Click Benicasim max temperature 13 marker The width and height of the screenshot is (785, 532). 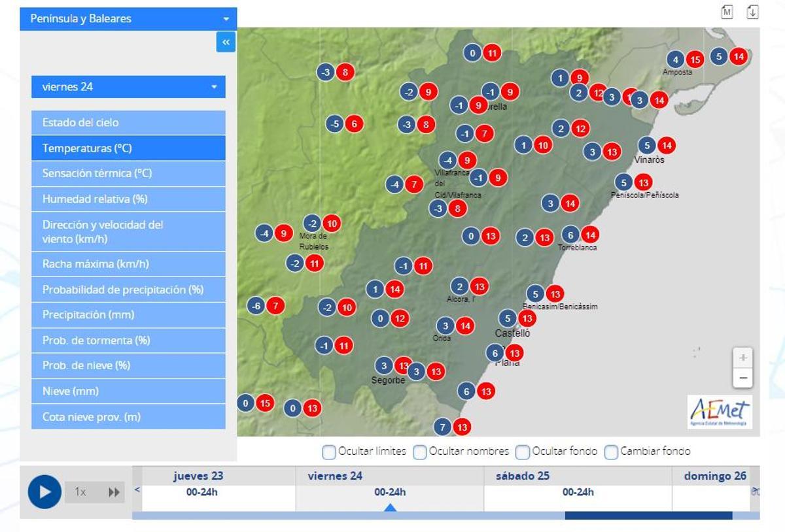pos(555,294)
